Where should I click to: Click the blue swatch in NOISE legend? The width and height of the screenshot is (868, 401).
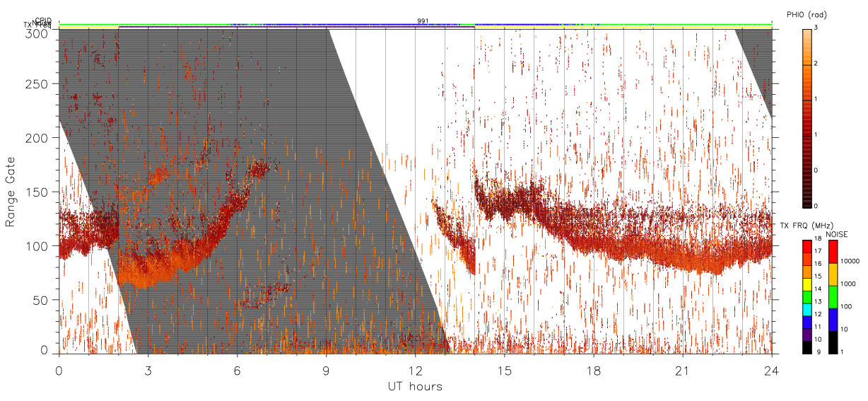point(833,320)
